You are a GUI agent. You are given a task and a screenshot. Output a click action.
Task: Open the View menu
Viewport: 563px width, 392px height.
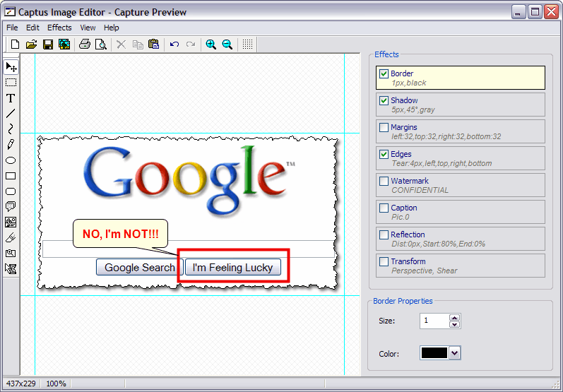(88, 28)
